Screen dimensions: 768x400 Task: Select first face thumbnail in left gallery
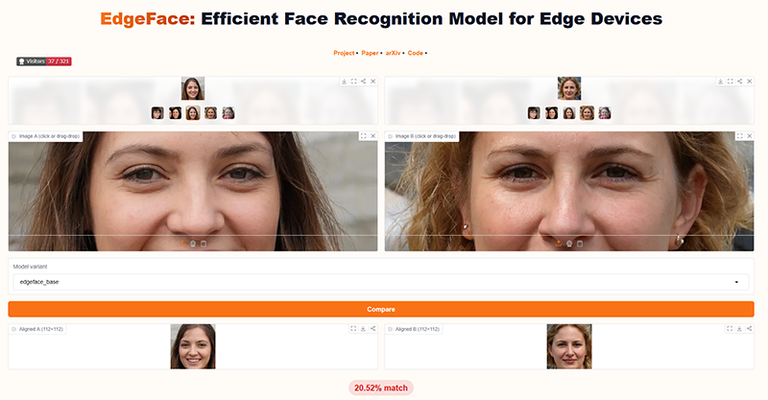[x=158, y=113]
